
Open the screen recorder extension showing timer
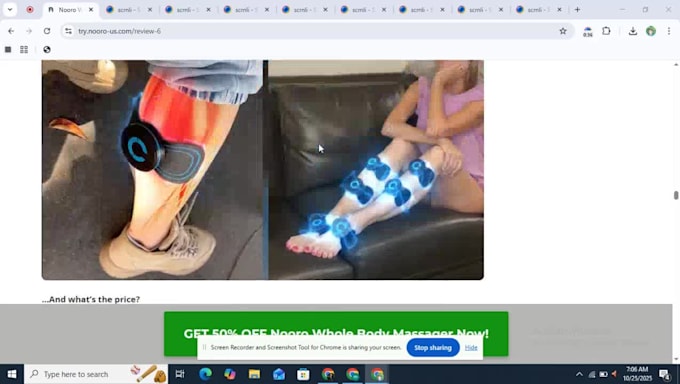pyautogui.click(x=588, y=32)
